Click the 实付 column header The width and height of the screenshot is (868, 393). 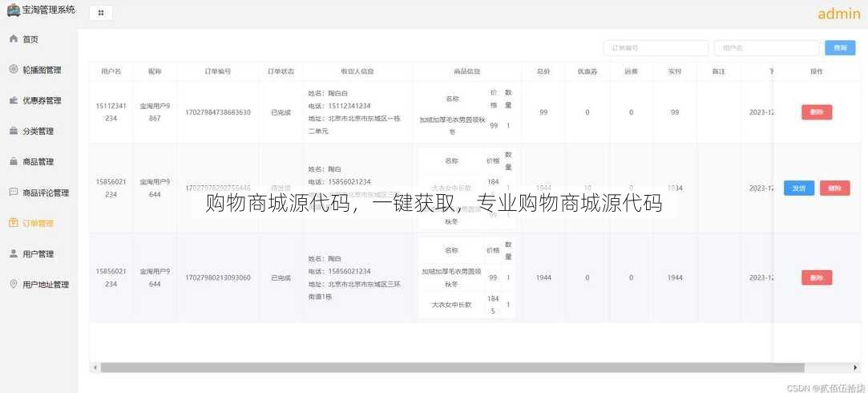click(x=674, y=71)
